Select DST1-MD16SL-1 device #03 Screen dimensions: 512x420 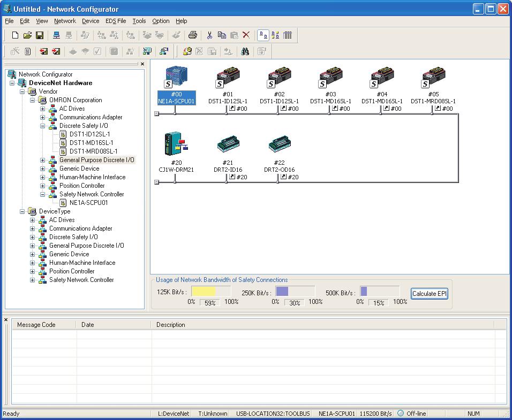(331, 86)
